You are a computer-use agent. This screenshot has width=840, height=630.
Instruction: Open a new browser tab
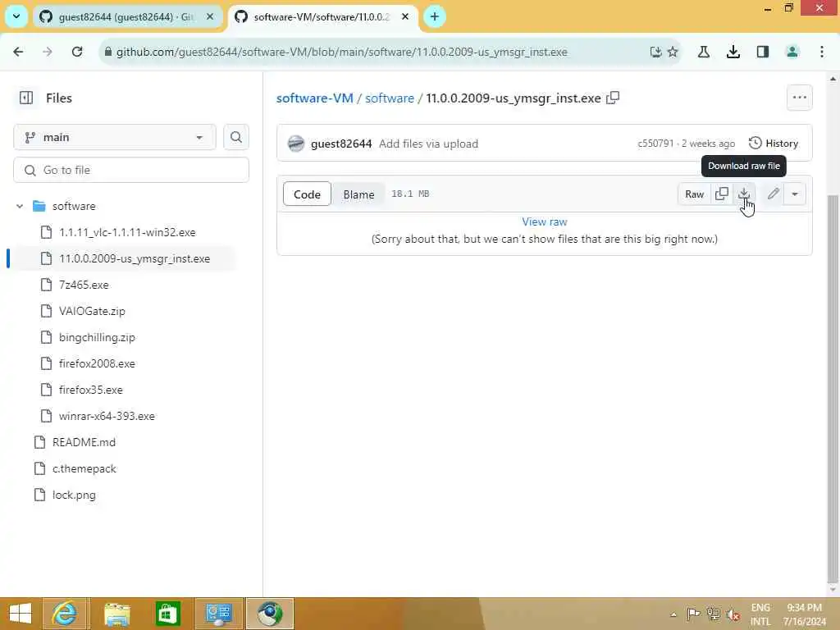[x=435, y=16]
